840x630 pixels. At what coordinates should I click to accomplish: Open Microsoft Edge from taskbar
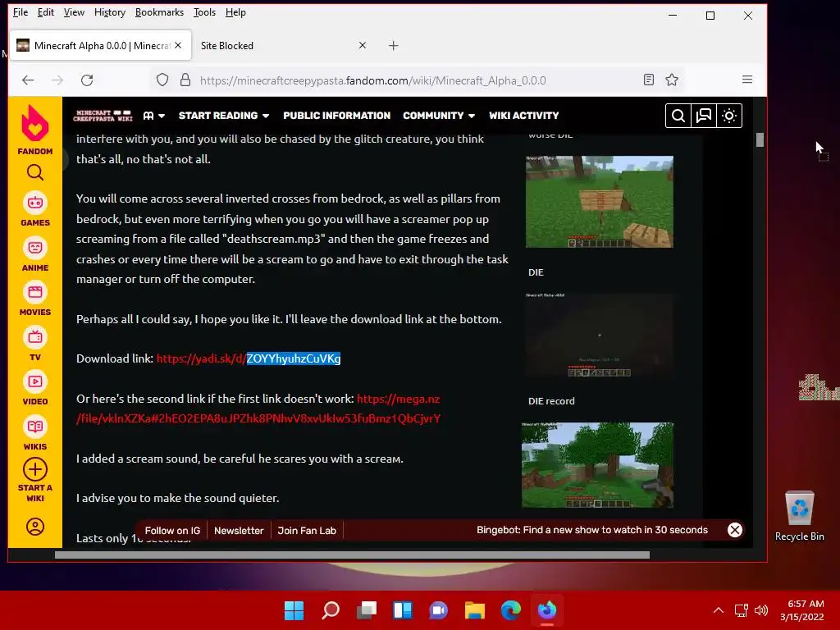coord(510,610)
